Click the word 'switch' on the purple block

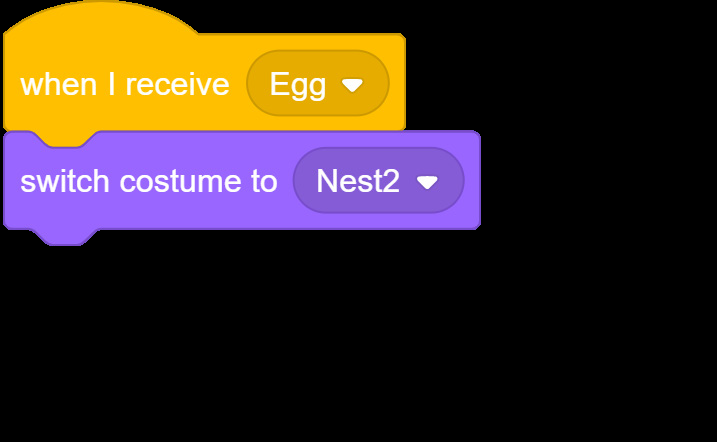(x=65, y=181)
